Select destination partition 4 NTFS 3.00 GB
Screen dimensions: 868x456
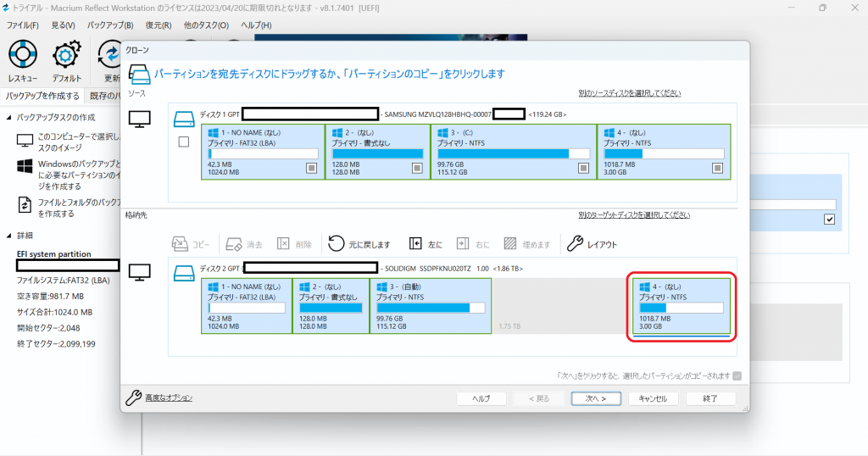pyautogui.click(x=682, y=306)
